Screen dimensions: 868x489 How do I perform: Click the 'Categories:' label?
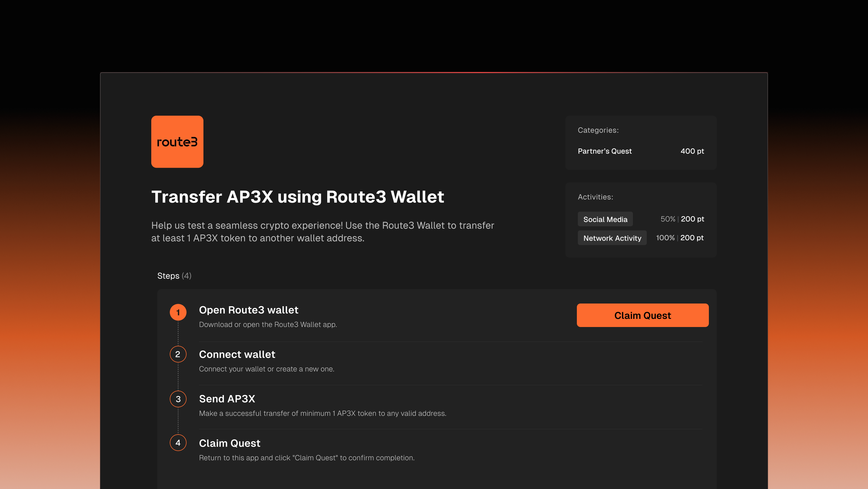click(x=598, y=130)
